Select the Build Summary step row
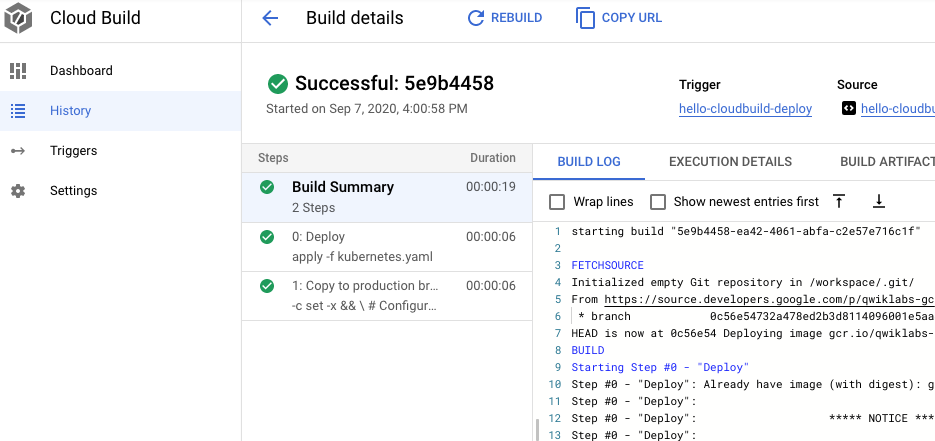This screenshot has width=935, height=441. [387, 197]
